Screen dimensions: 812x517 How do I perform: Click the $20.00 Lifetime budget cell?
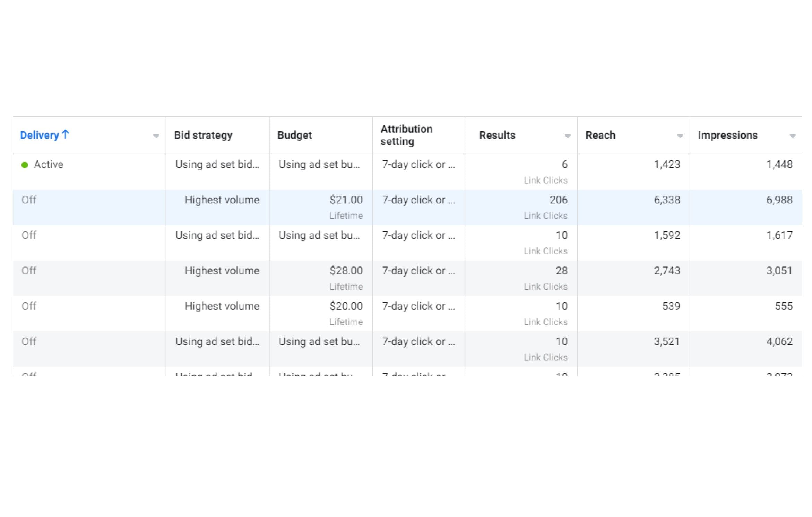tap(321, 313)
